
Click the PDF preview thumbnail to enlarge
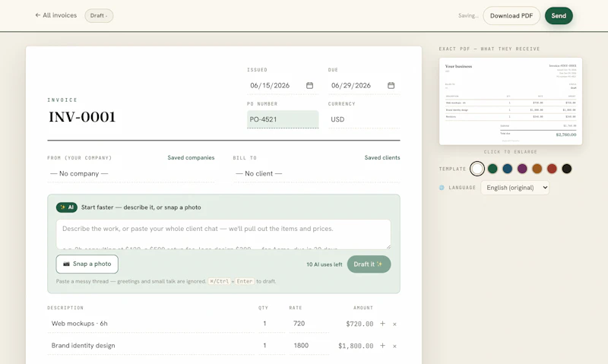point(510,101)
